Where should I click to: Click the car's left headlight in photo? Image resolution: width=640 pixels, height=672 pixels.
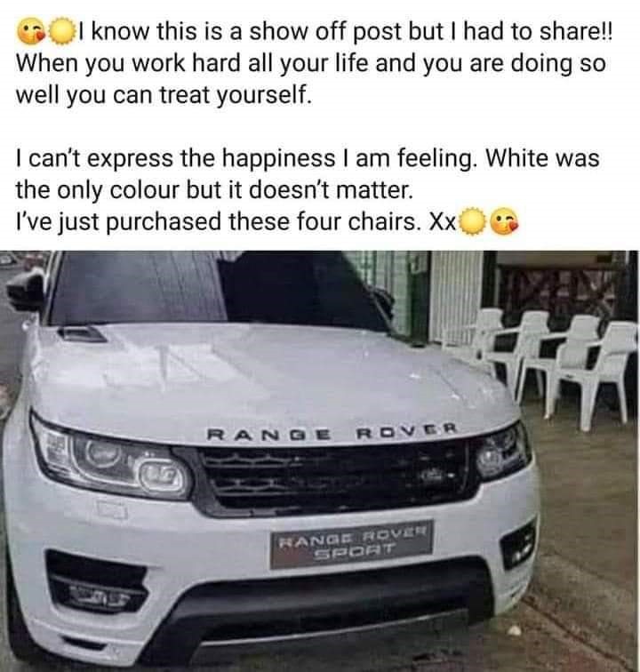[x=111, y=460]
